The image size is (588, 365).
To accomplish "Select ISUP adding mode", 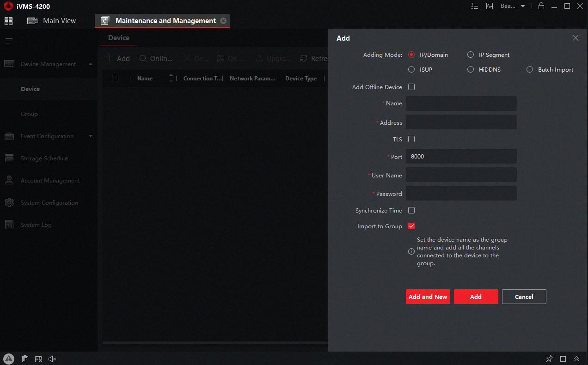I will (x=411, y=69).
